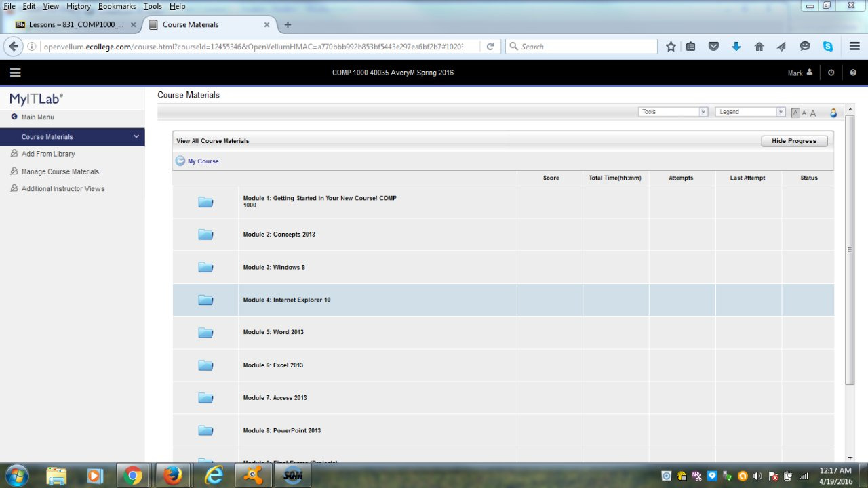868x488 pixels.
Task: Click the Score column header
Action: tap(551, 178)
